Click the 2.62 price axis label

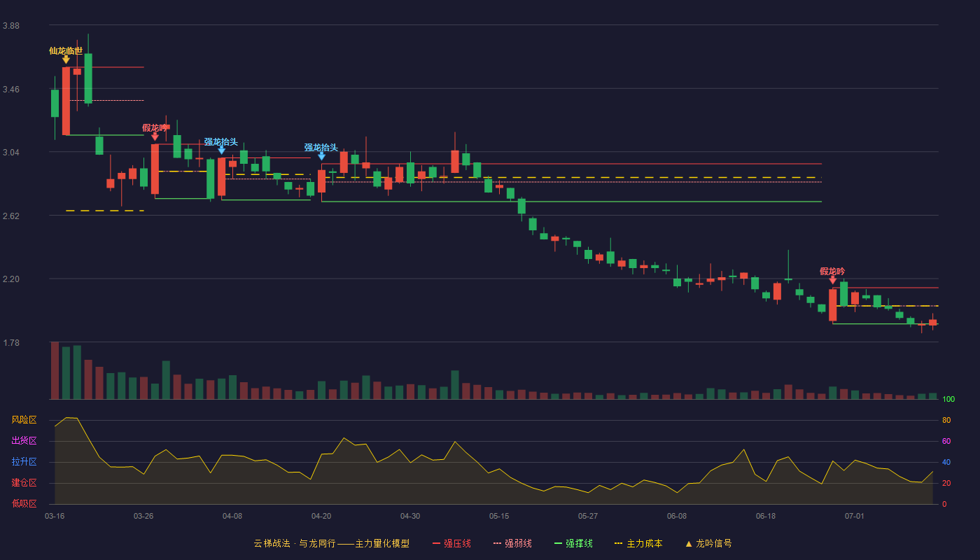pos(11,216)
